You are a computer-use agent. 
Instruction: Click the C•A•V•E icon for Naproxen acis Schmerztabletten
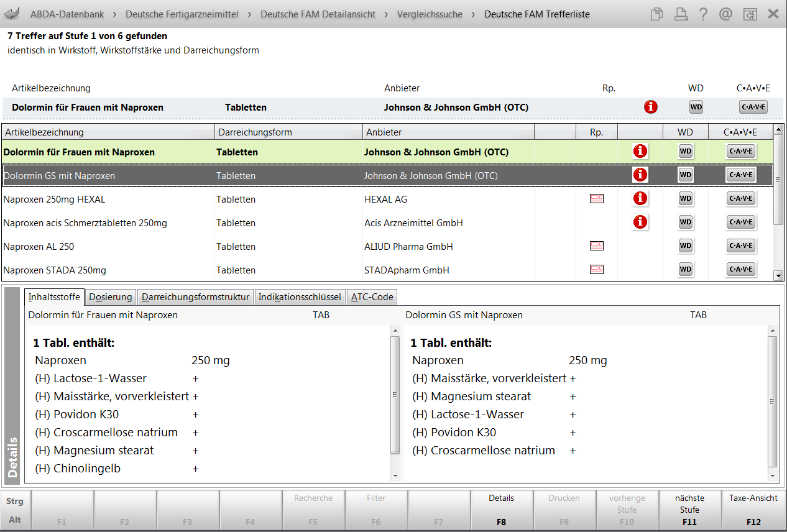coord(740,222)
